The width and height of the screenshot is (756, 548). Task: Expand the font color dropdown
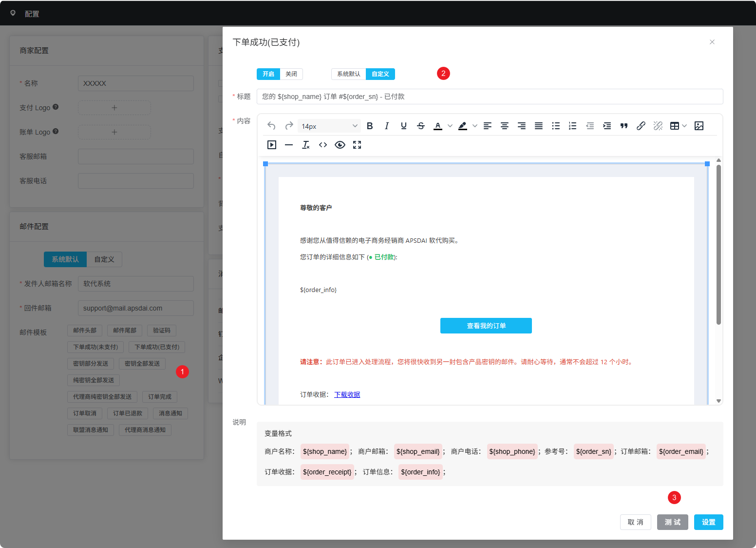point(449,126)
